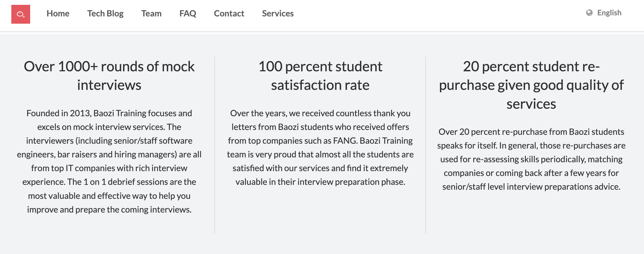Click the 'Over 1000+ rounds of mock interviews' heading
644x254 pixels.
109,76
